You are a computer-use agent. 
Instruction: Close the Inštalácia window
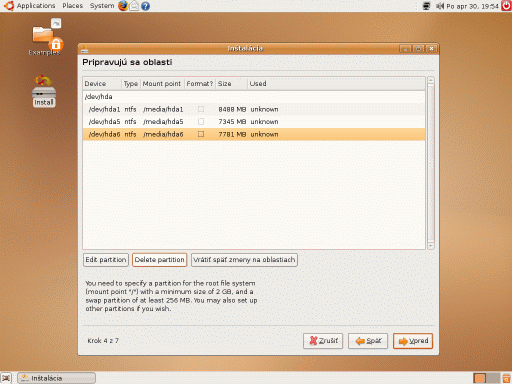(x=431, y=49)
